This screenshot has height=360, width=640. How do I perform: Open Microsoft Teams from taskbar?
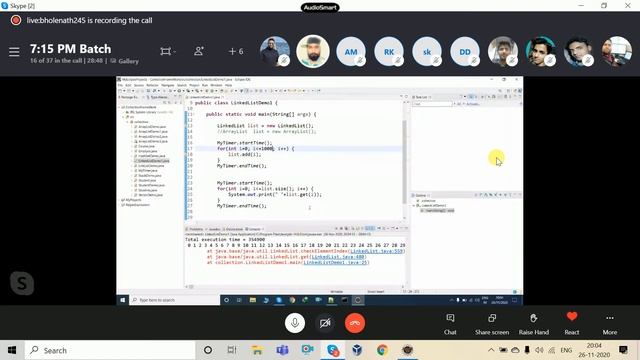tap(282, 350)
